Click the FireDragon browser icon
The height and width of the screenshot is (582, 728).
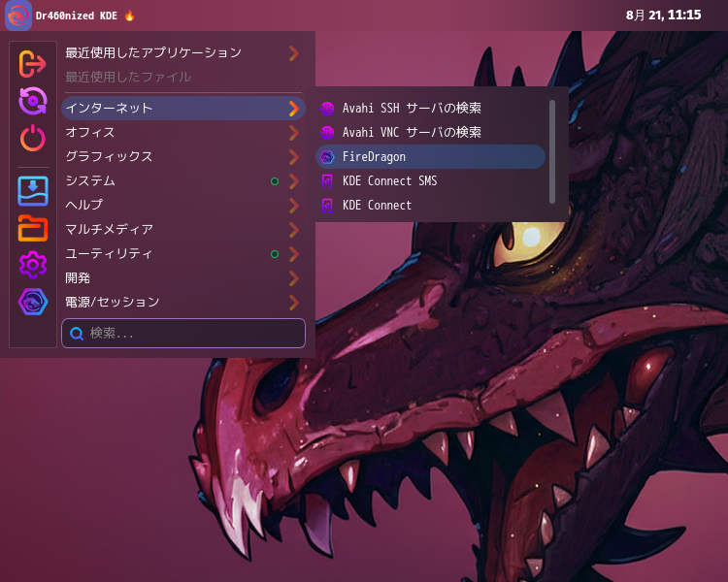(327, 157)
